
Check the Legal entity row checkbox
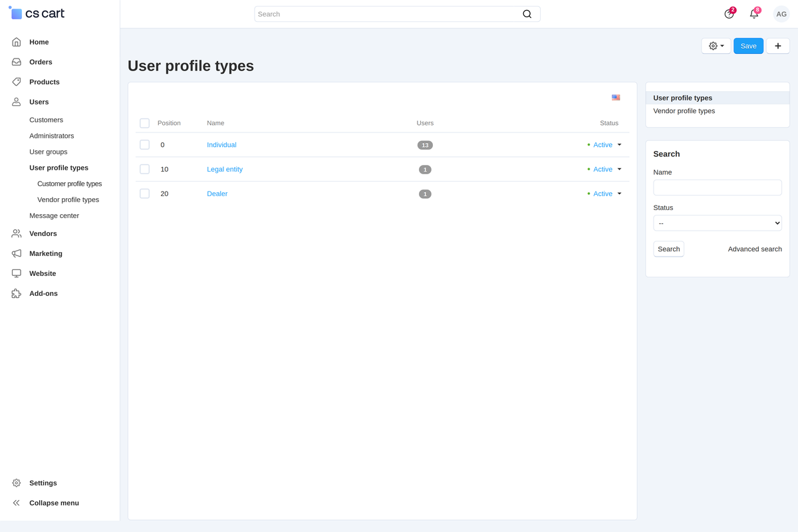[x=144, y=169]
